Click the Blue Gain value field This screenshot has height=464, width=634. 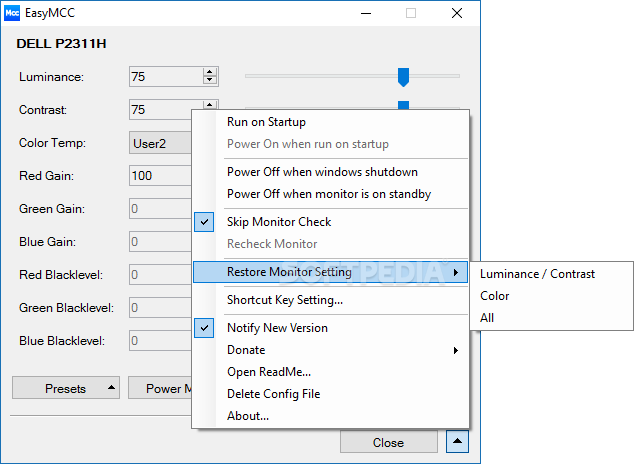pos(160,242)
